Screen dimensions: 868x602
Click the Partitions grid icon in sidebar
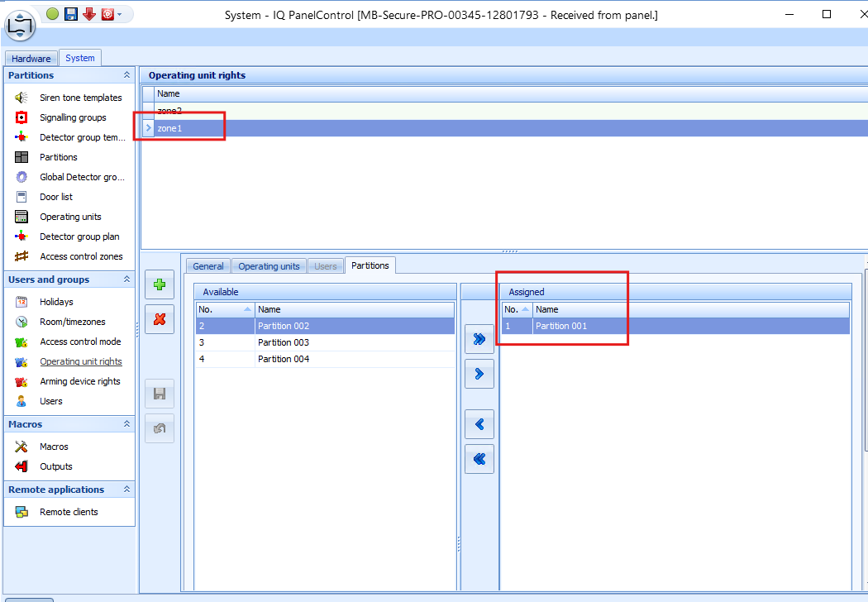(21, 157)
